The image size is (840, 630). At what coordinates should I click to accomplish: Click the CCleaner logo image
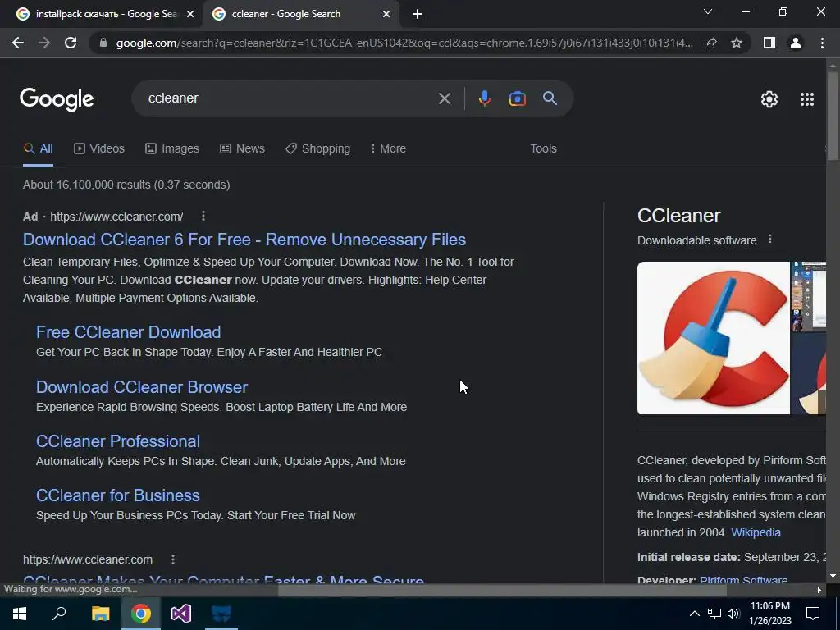click(x=714, y=338)
